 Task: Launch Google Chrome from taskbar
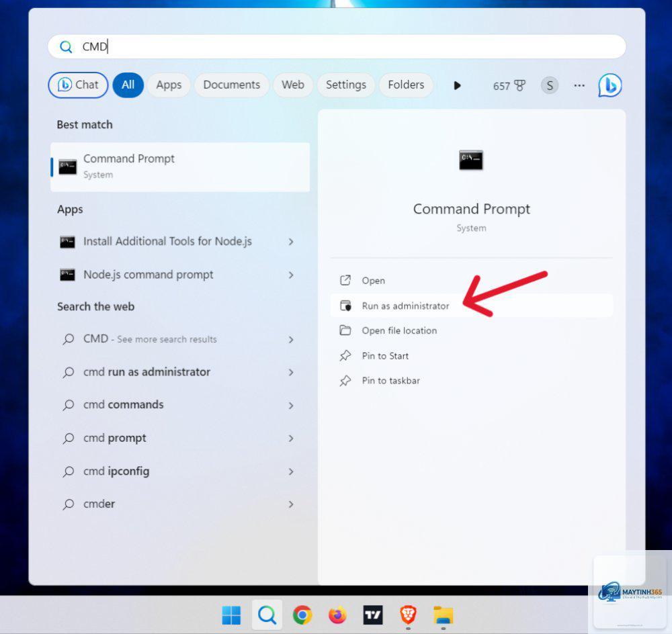coord(302,616)
